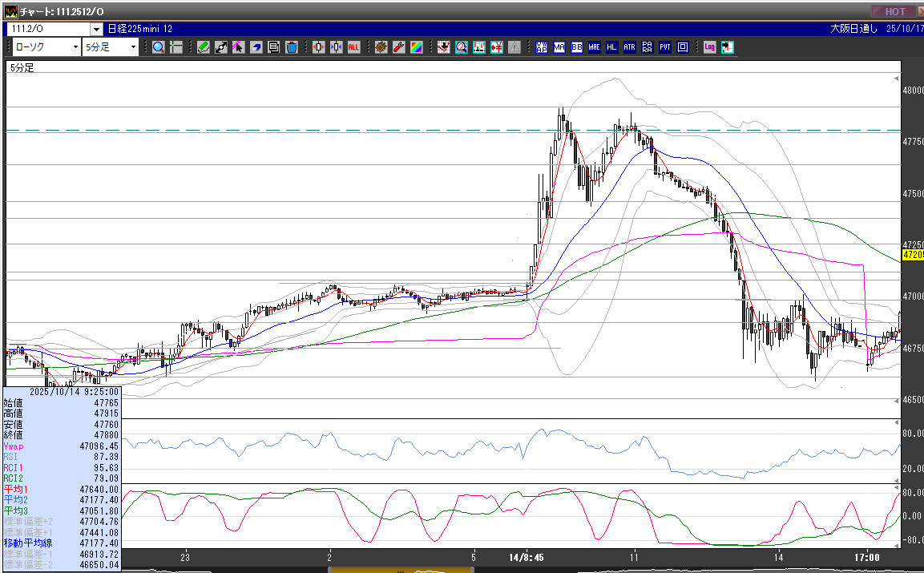The width and height of the screenshot is (924, 573).
Task: Click the red ALL button icon
Action: tap(353, 47)
